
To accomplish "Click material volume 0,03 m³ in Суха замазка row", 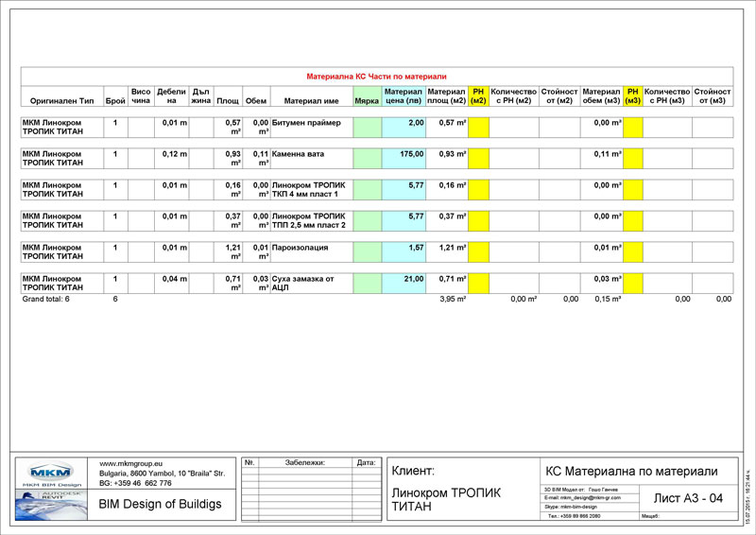I will pyautogui.click(x=608, y=279).
